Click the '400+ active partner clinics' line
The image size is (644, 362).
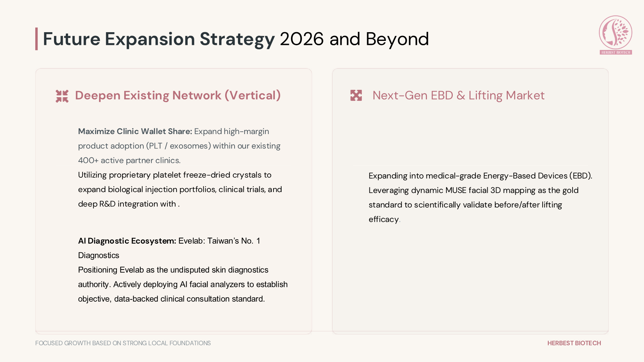point(129,161)
